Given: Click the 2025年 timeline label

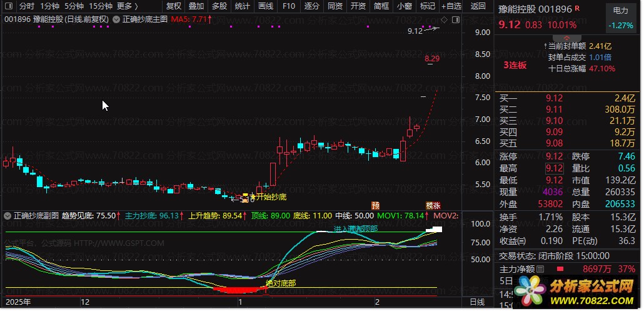Looking at the screenshot, I should 19,302.
